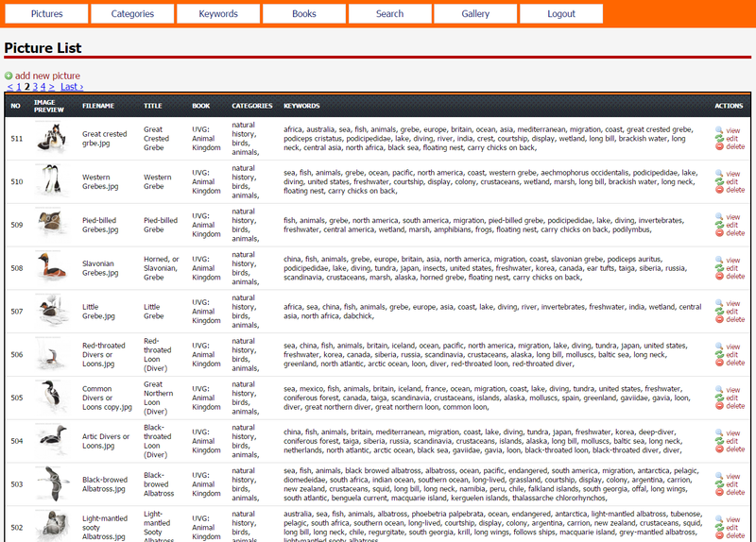This screenshot has height=542, width=756.
Task: Click edit link for Black-throated Loon row
Action: pyautogui.click(x=731, y=441)
